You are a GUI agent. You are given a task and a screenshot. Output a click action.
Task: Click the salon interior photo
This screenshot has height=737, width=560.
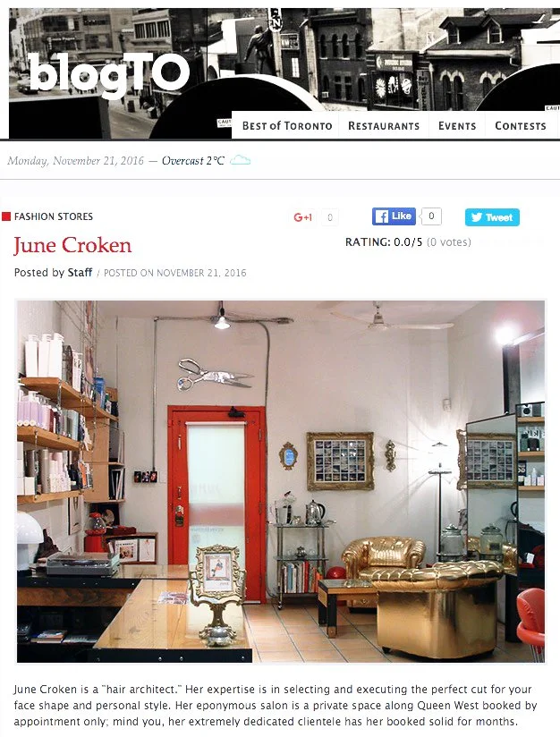281,481
